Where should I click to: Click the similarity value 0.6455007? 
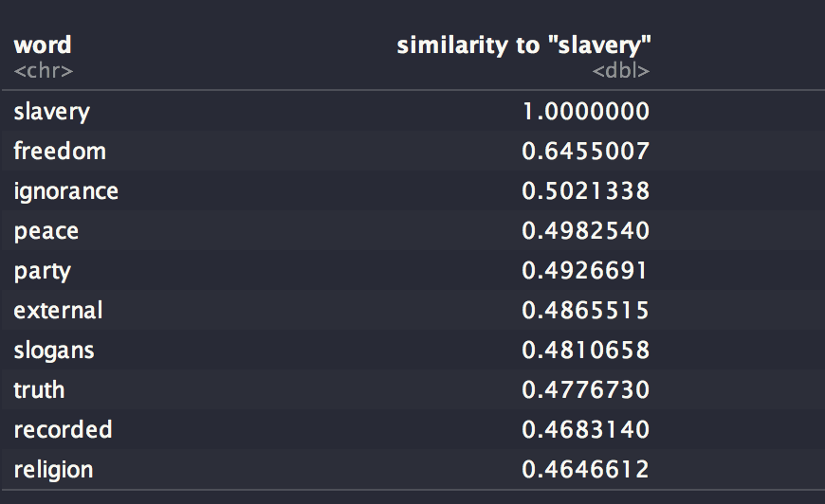(586, 152)
